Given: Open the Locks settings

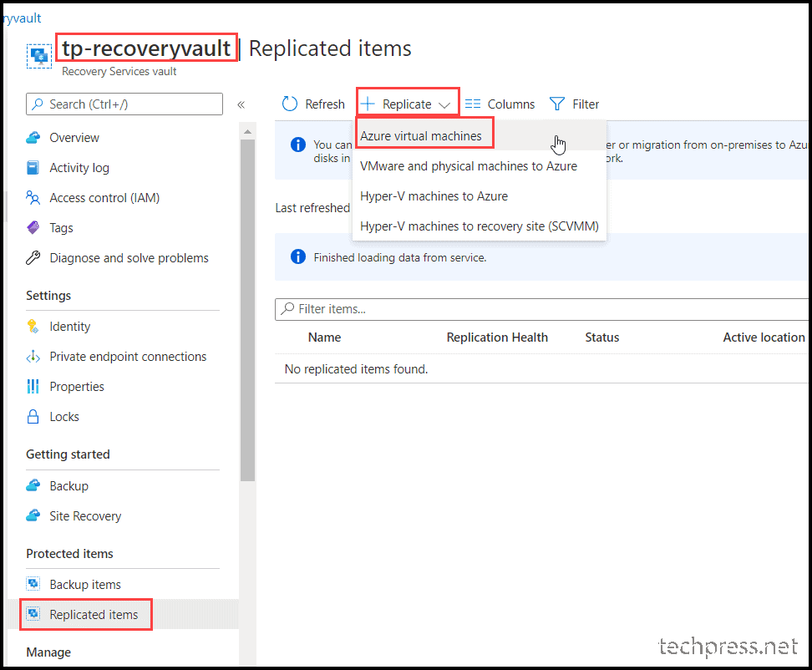Looking at the screenshot, I should [x=64, y=416].
